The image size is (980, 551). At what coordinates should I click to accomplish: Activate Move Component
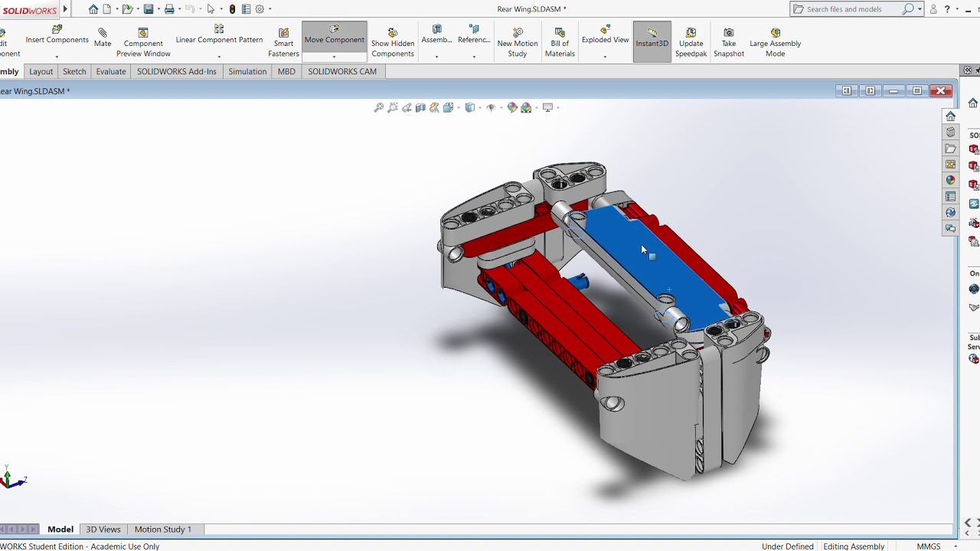334,35
